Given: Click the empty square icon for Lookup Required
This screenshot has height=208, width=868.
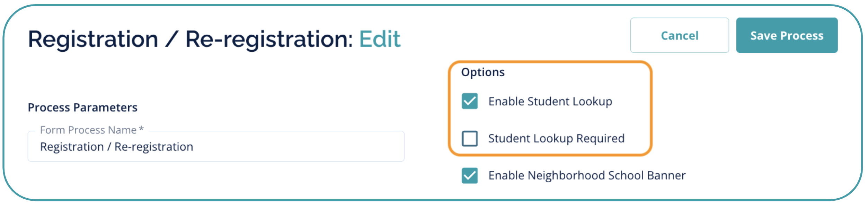Looking at the screenshot, I should point(469,138).
